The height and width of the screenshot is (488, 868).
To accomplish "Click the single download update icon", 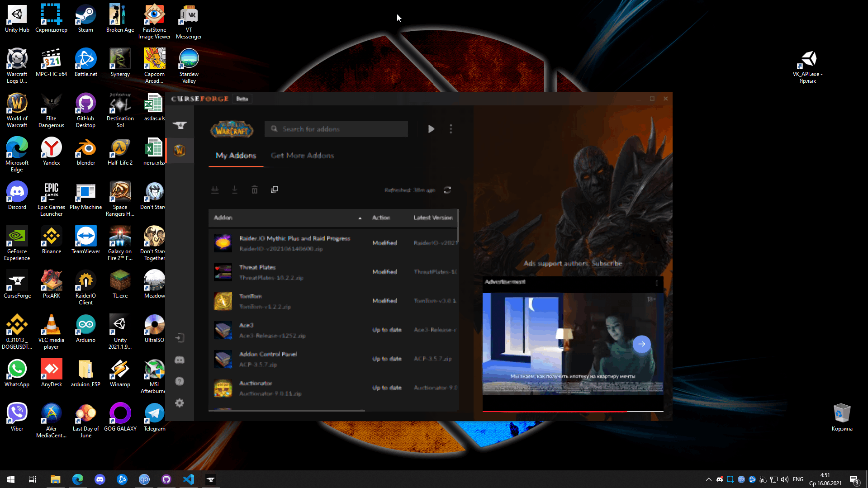I will point(235,190).
